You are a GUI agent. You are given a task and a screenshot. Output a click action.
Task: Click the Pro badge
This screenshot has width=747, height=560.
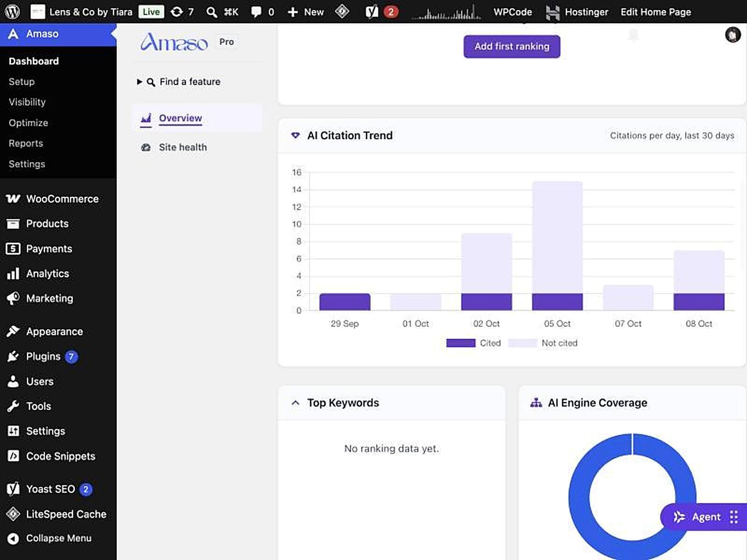tap(226, 42)
